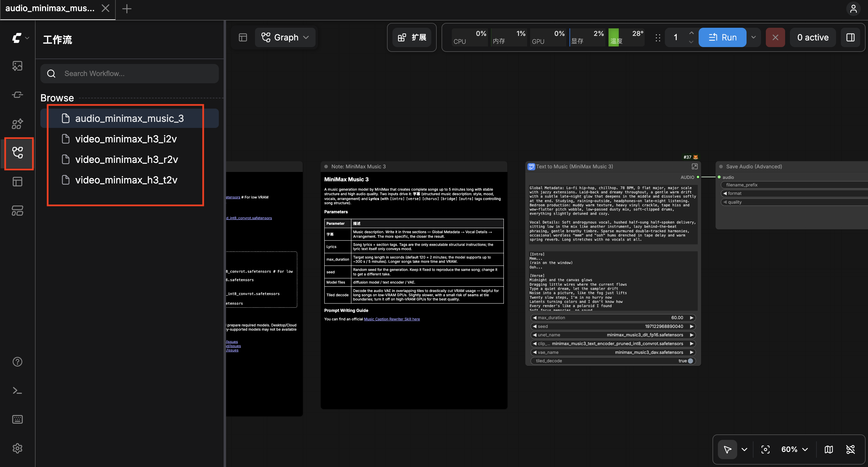Toggle the tiled_decode switch
This screenshot has height=467, width=868.
coord(690,361)
